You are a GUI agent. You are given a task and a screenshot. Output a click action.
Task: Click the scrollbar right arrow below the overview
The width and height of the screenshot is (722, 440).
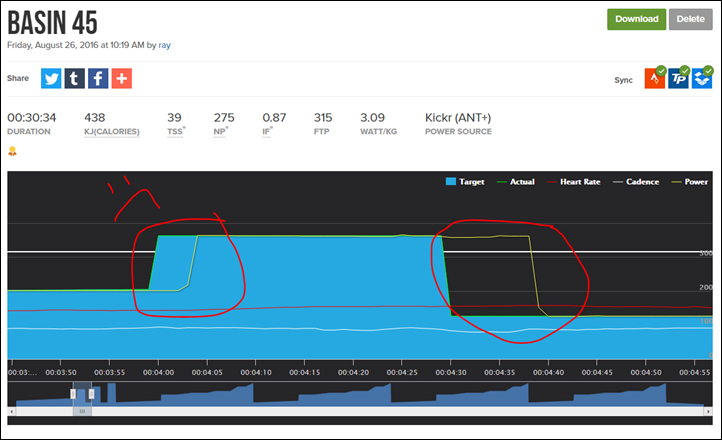(708, 411)
